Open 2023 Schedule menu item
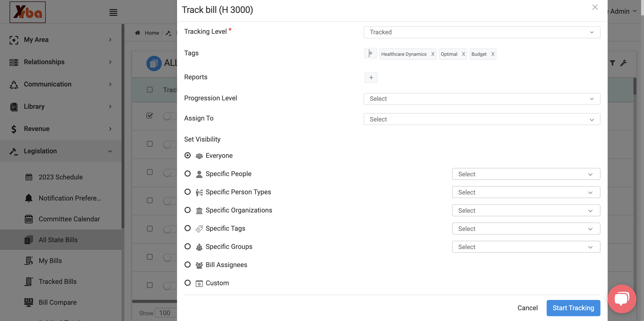 click(x=61, y=177)
